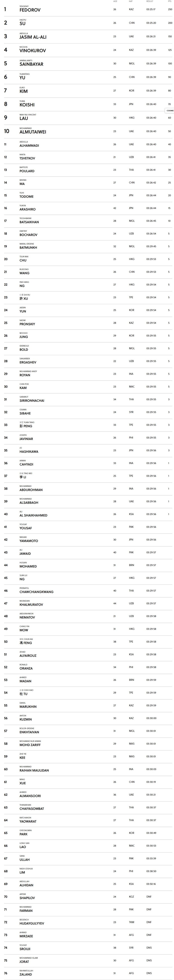The image size is (174, 980).
Task: Click the NAT column header
Action: pos(131,1)
